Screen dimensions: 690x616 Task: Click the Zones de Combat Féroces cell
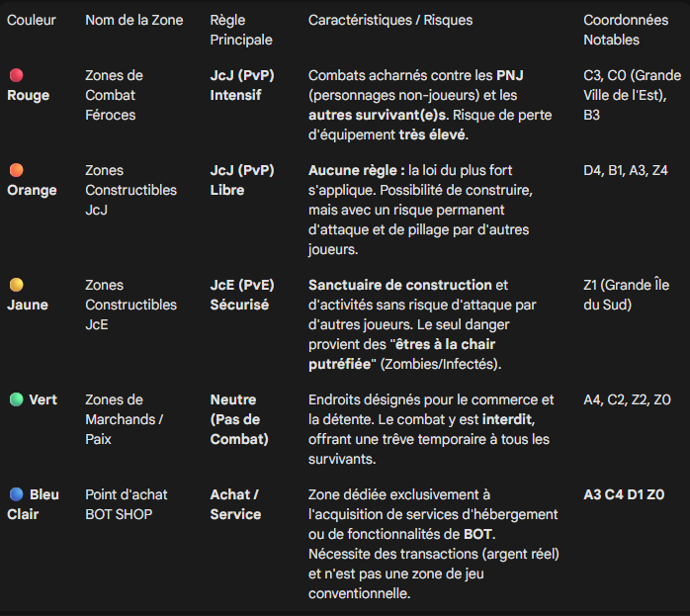(x=114, y=95)
